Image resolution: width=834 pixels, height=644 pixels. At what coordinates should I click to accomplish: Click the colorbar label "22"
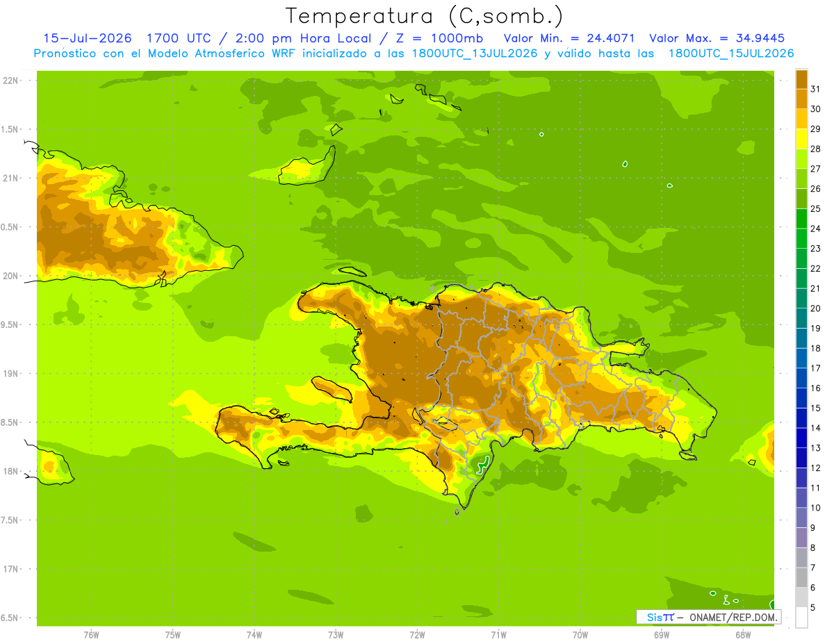(817, 268)
